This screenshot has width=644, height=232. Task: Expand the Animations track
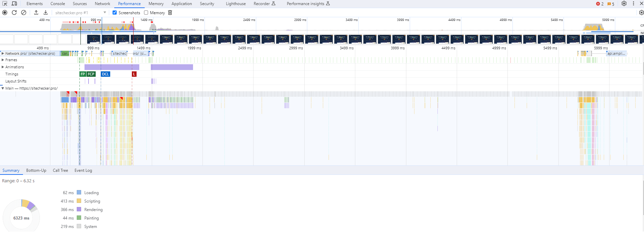pos(3,67)
